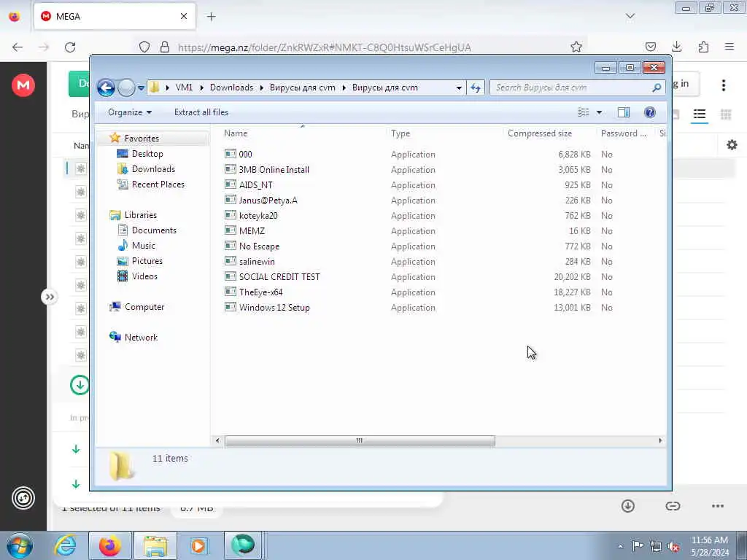Viewport: 747px width, 560px height.
Task: Save page to Pocket icon
Action: 650,47
